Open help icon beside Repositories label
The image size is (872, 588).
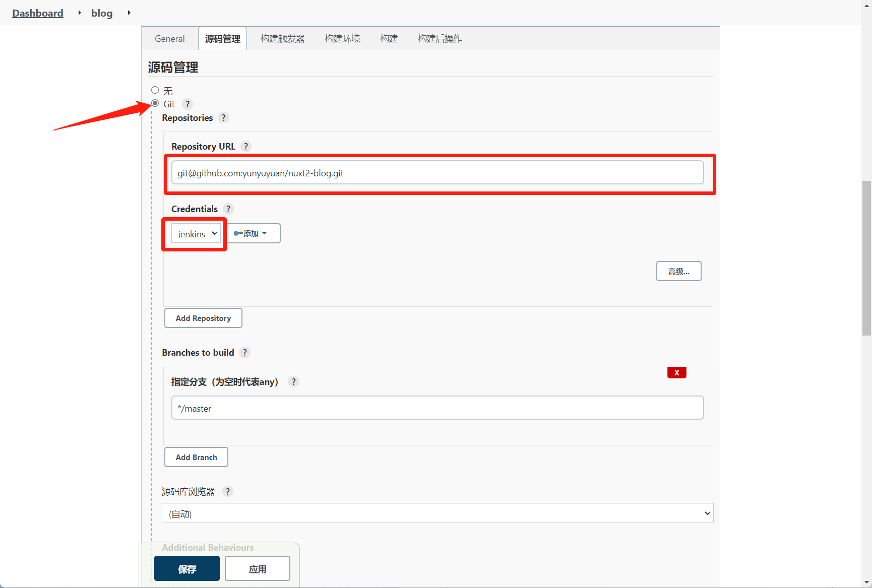point(223,118)
